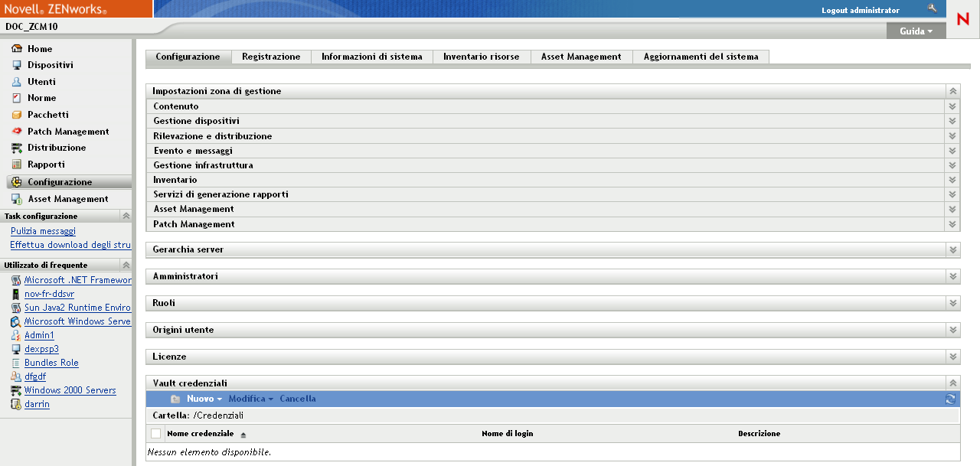This screenshot has width=980, height=466.
Task: Select the Home icon in the sidebar
Action: pos(17,48)
